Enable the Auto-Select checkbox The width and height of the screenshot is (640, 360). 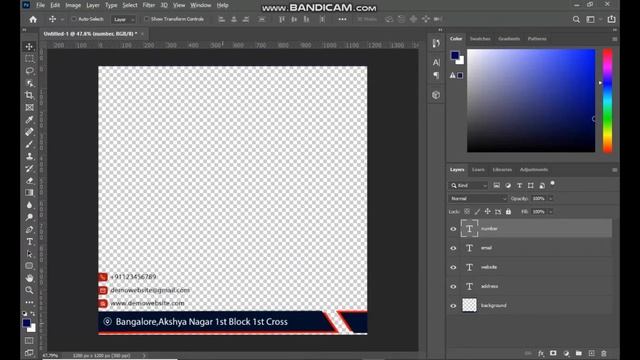[x=74, y=19]
